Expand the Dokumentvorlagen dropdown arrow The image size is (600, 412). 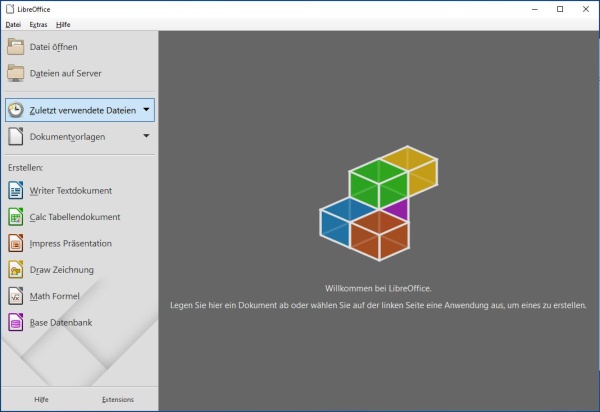pyautogui.click(x=146, y=136)
